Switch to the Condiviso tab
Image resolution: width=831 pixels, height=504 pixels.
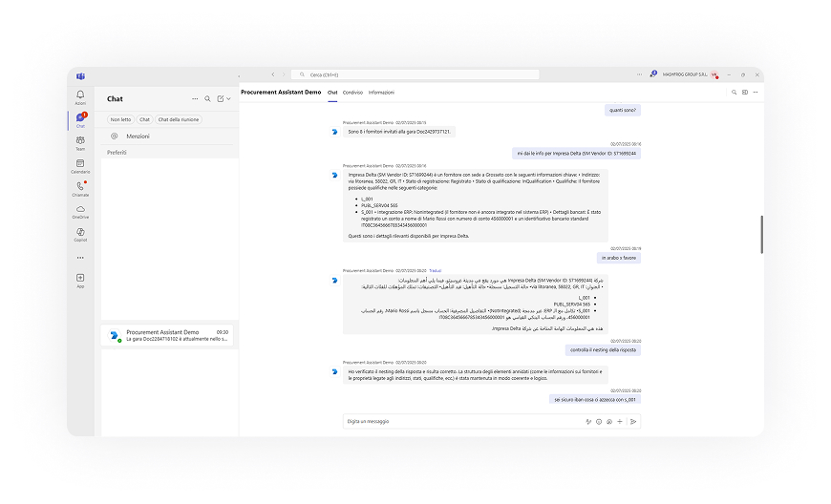(x=352, y=93)
